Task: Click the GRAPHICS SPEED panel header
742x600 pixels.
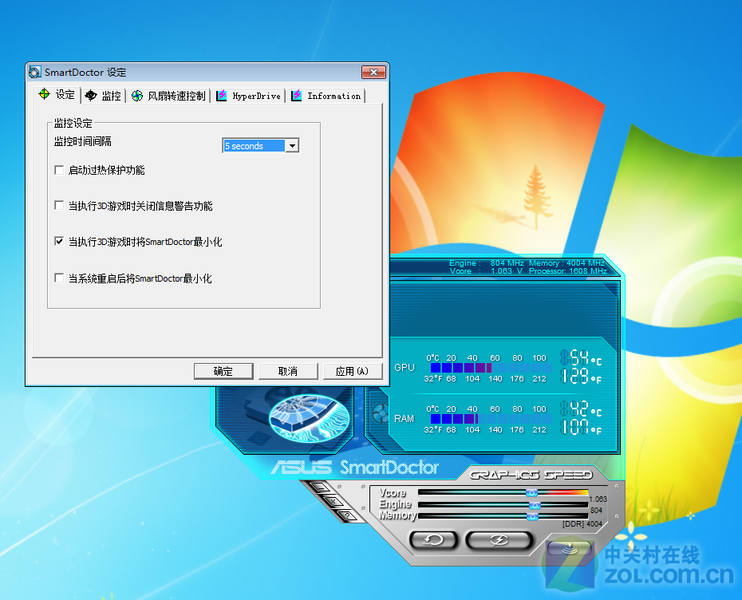Action: [531, 475]
